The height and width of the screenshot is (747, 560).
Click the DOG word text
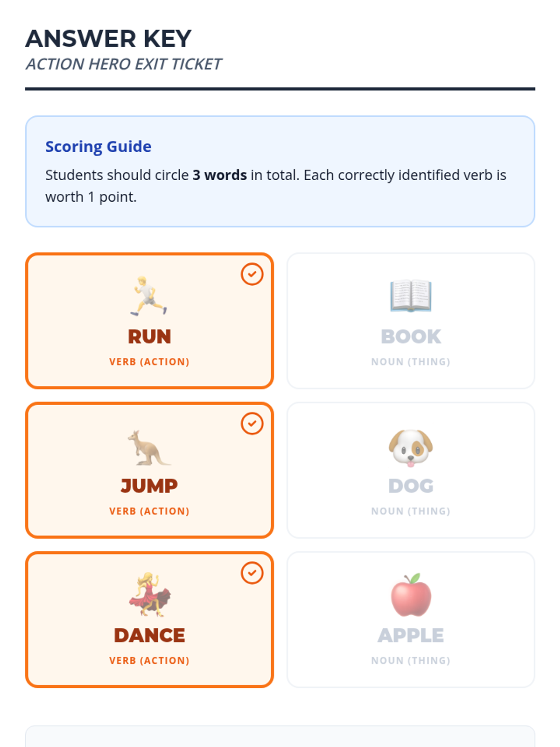[411, 486]
